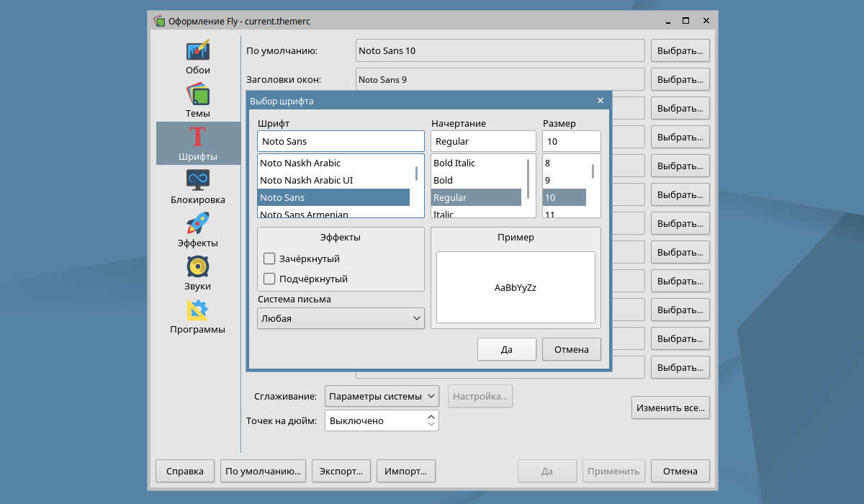Close the Выбор шрифта dialog
The width and height of the screenshot is (864, 504).
(600, 101)
